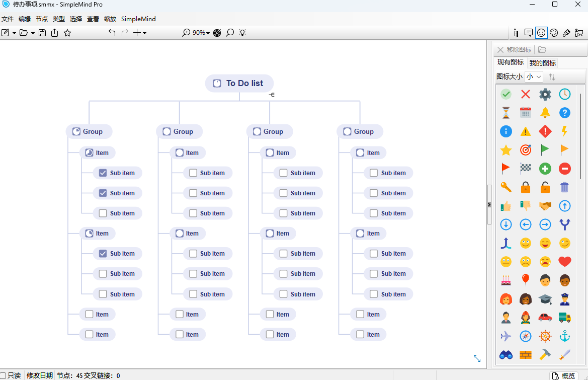Open the notes panel from the right toolbar
Screen dimensions: 588x380
point(529,32)
